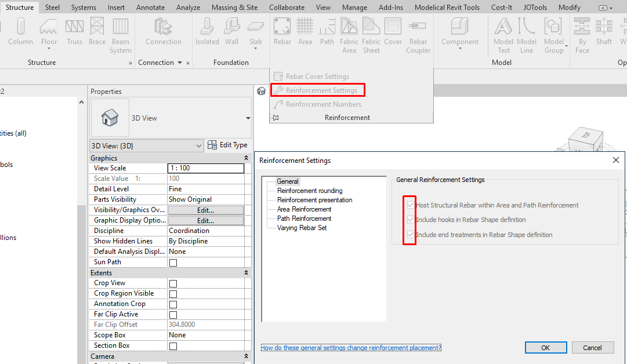
Task: Toggle Include hooks in Rebar Shape definition
Action: tap(411, 219)
